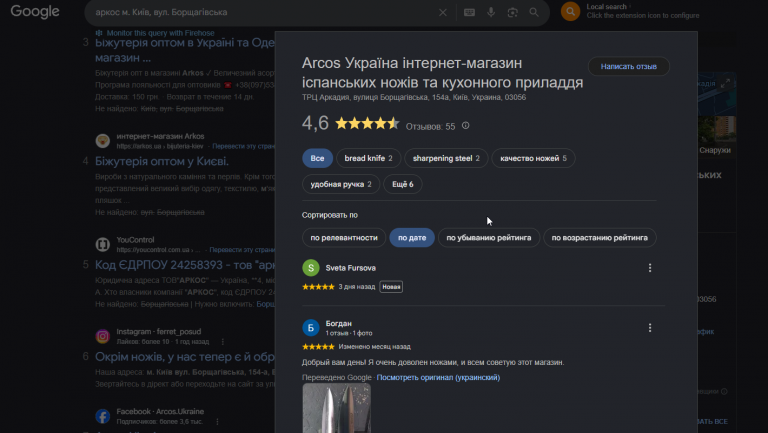Filter reviews by качество ножей
Screen dimensions: 768x433
coord(533,158)
